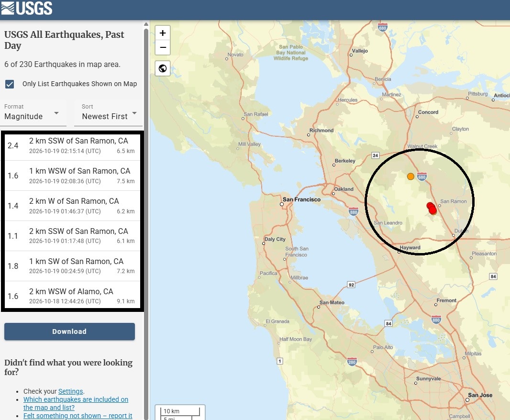Uncheck Only List Earthquakes Shown on Map

coord(10,84)
